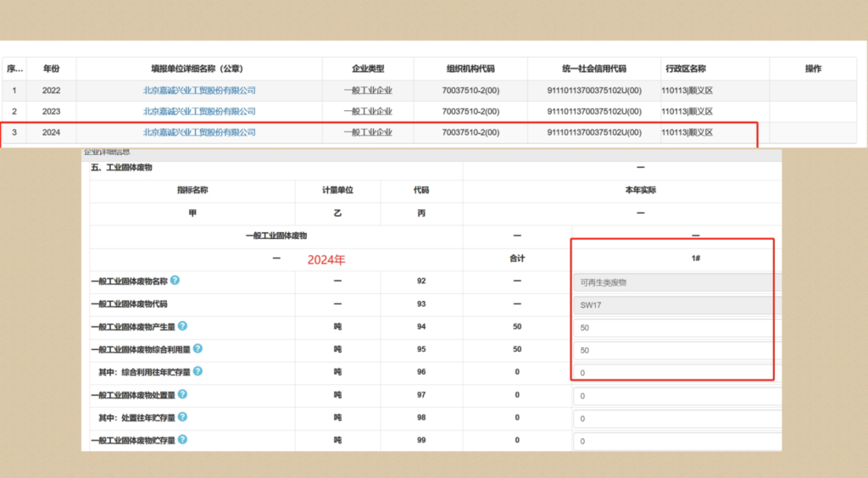Viewport: 868px width, 478px height.
Task: Click help icon beside 其中：处置往年贮存量
Action: 182,417
